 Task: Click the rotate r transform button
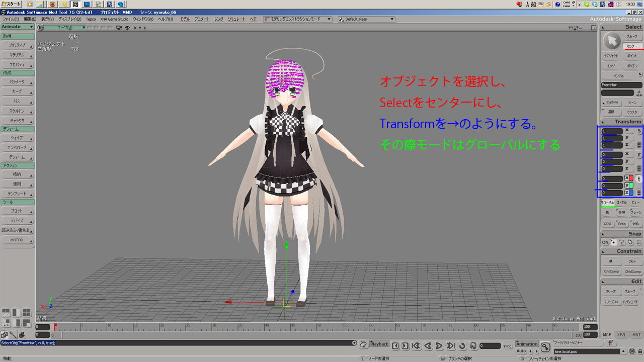coord(639,155)
